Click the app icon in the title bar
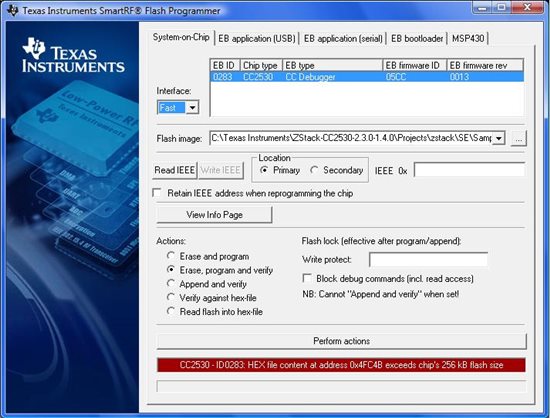 12,10
